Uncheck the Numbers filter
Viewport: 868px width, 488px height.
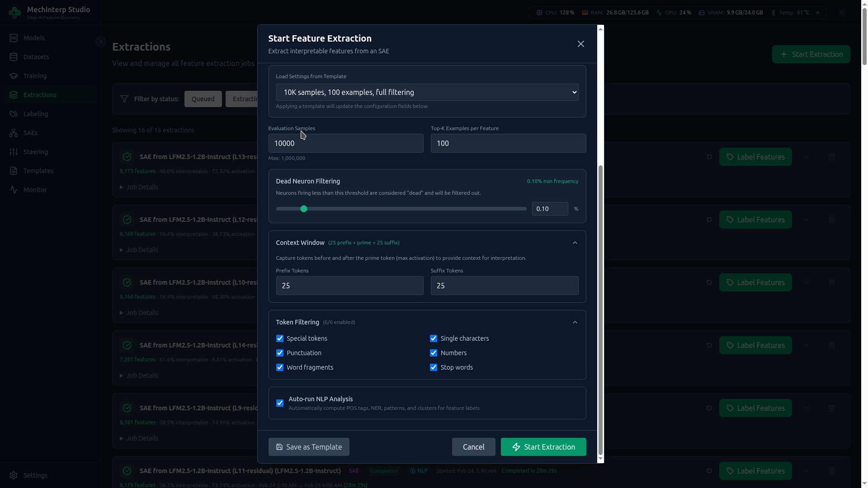coord(434,353)
